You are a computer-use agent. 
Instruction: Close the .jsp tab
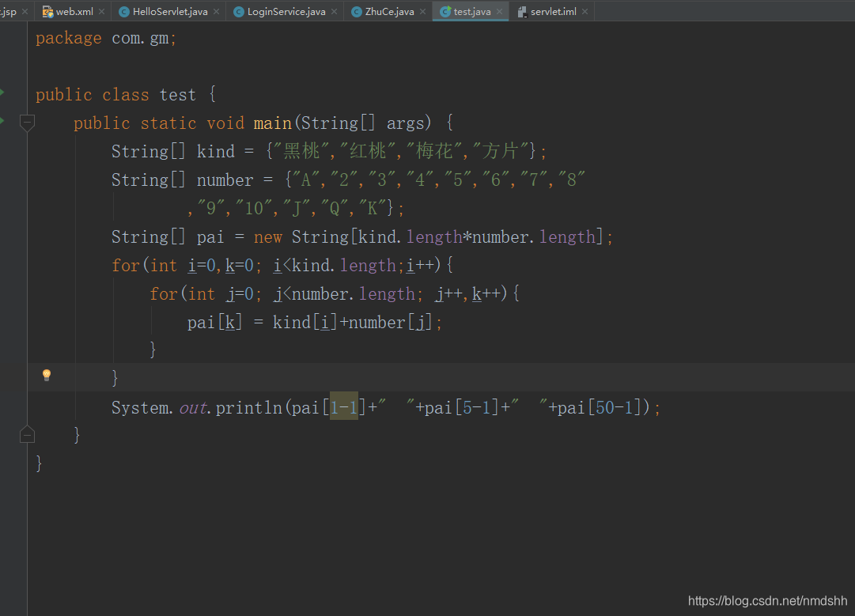point(25,11)
